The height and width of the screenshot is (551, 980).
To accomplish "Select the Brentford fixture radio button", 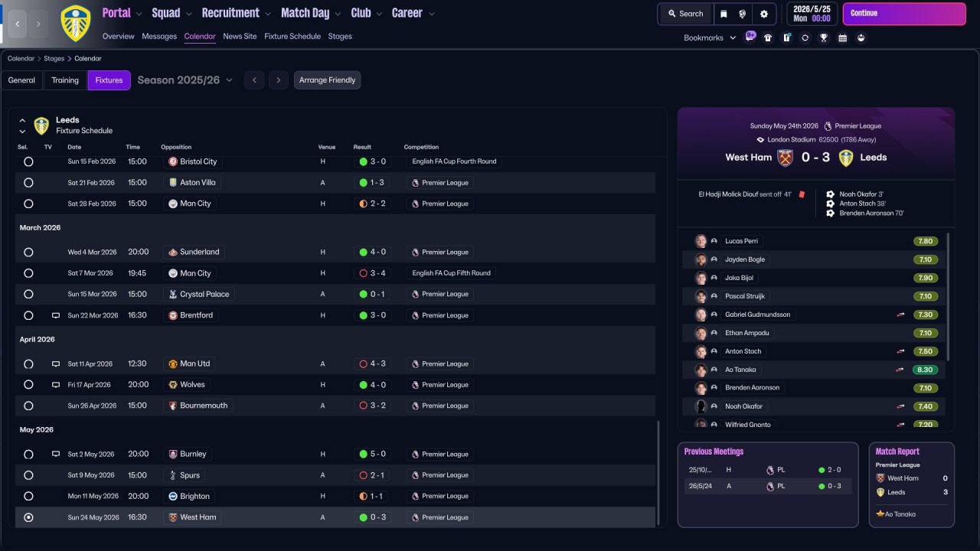I will (x=28, y=315).
